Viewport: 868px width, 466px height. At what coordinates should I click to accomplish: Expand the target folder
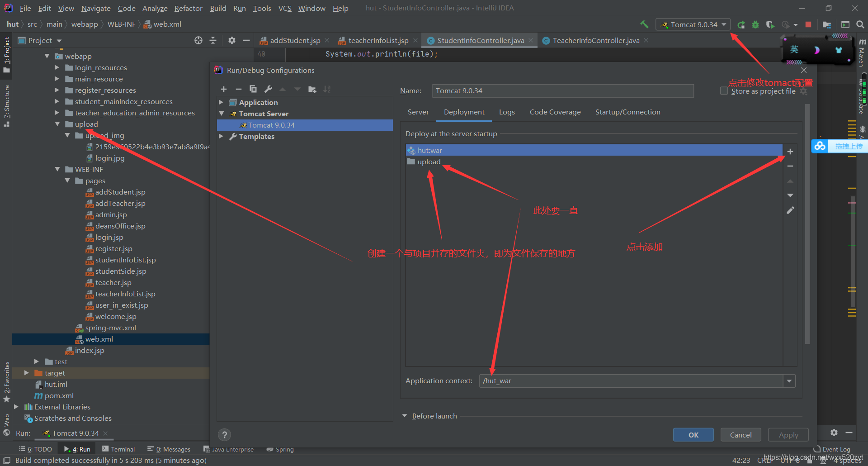(26, 373)
